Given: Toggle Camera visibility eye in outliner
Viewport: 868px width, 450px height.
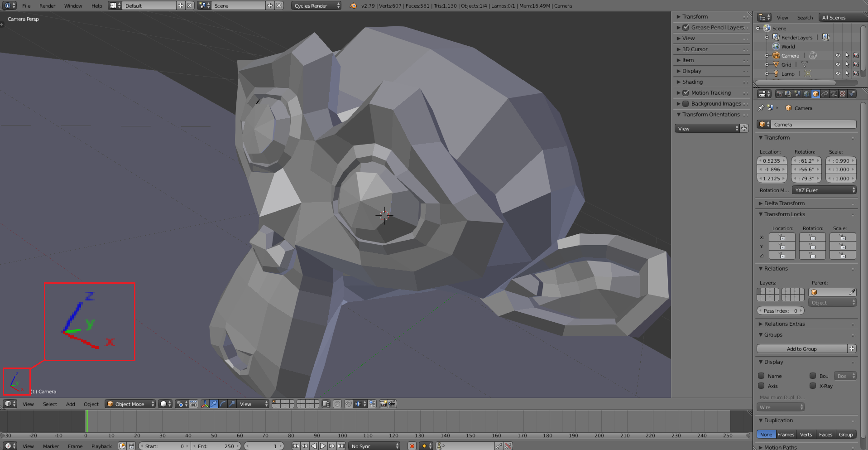Looking at the screenshot, I should [x=838, y=55].
